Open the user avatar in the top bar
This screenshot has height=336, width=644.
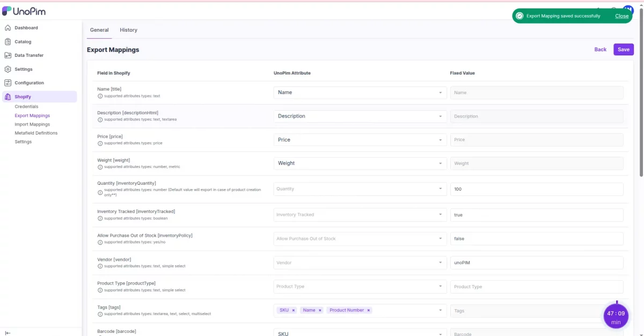(627, 10)
